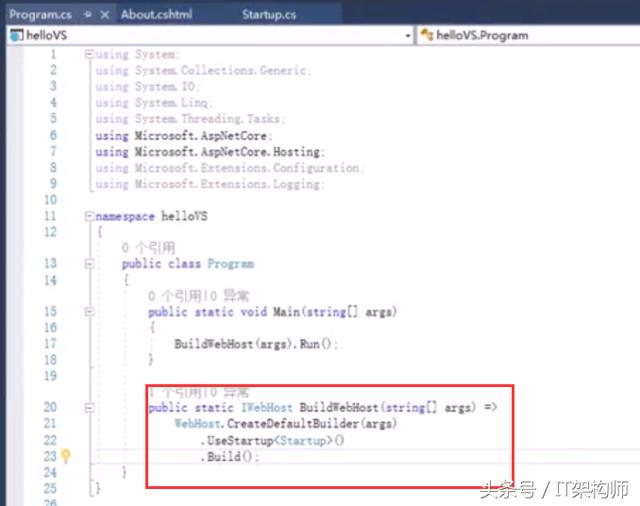
Task: Pin the Program.cs tab
Action: point(87,15)
